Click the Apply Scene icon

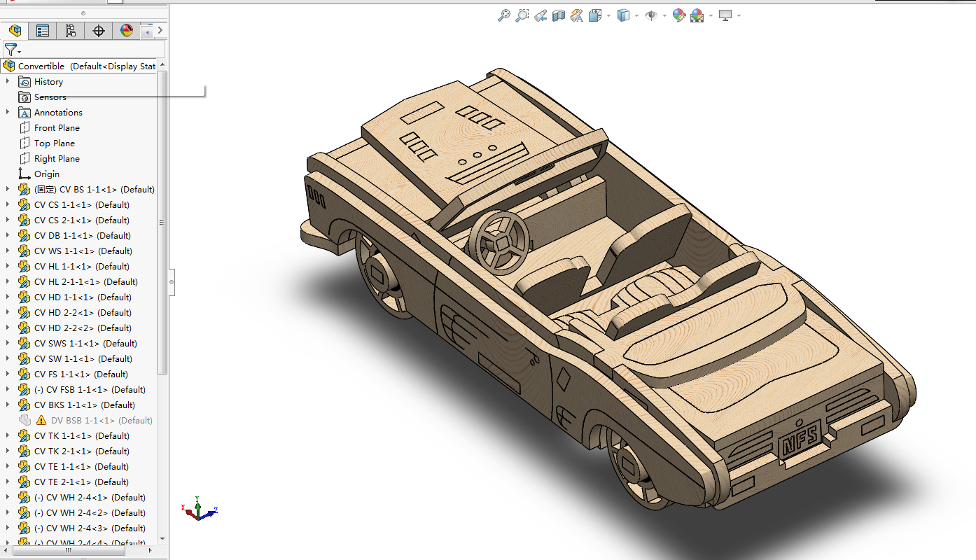pyautogui.click(x=697, y=15)
